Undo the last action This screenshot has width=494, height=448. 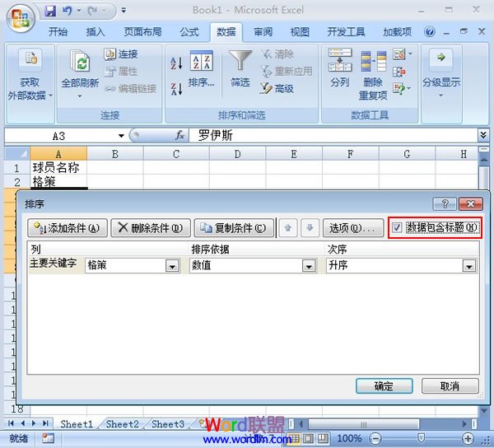[68, 11]
